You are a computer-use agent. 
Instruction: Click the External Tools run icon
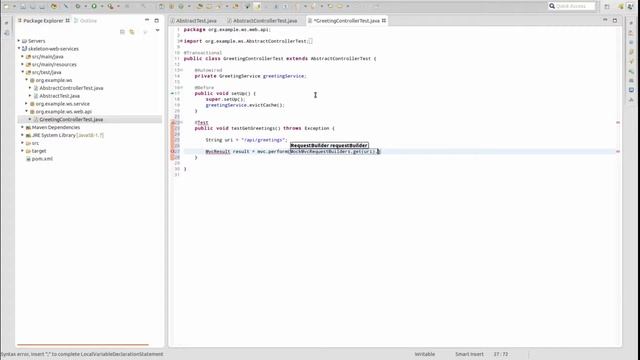pos(110,6)
